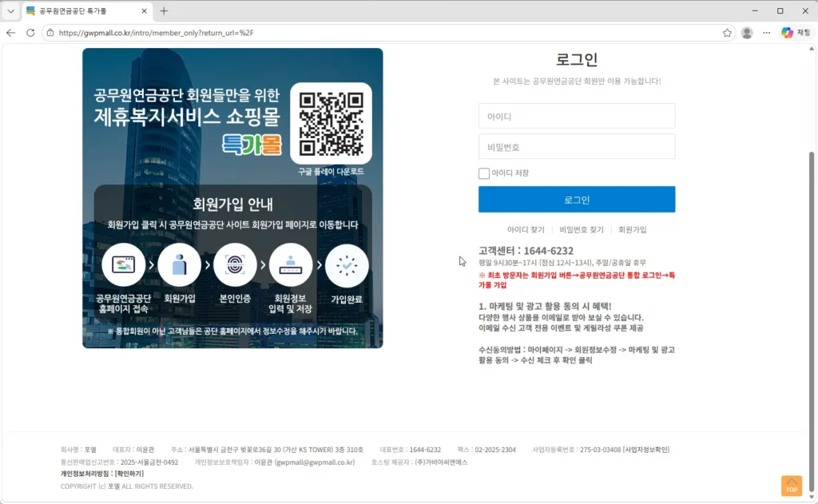The height and width of the screenshot is (504, 818).
Task: Click the 가입완료 checkmark step icon
Action: (x=347, y=265)
